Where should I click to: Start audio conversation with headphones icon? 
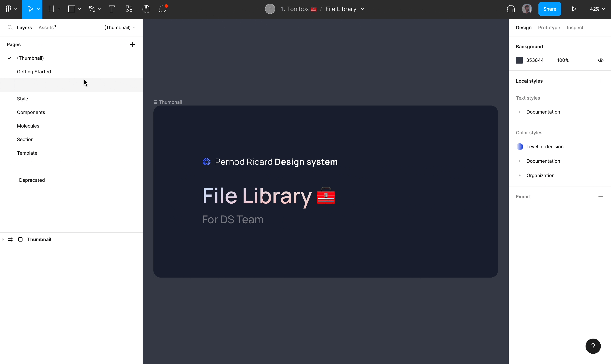pyautogui.click(x=511, y=9)
